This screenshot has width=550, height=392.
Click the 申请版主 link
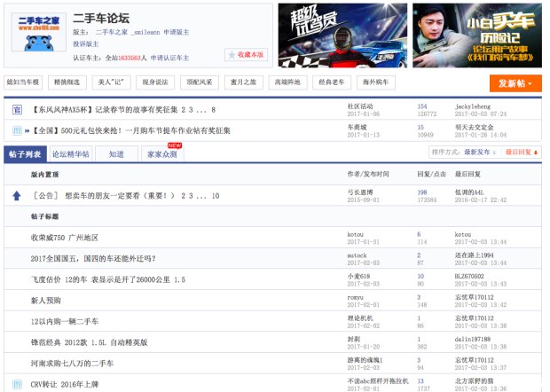click(x=176, y=32)
